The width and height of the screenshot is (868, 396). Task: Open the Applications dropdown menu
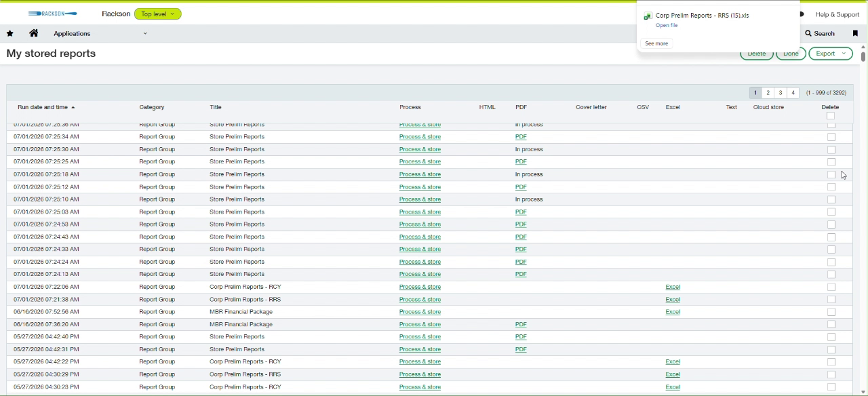tap(100, 33)
